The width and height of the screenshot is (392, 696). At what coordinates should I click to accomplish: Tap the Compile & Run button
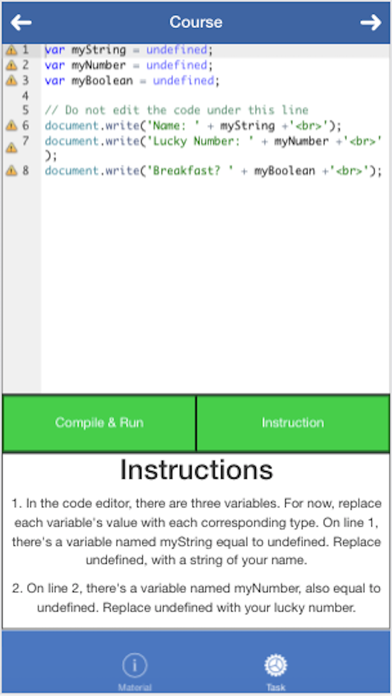99,423
